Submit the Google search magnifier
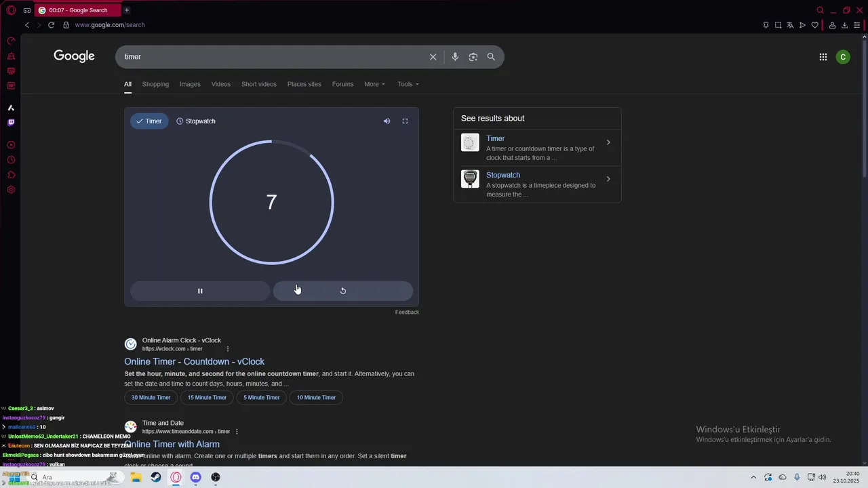Viewport: 868px width, 488px height. (491, 57)
